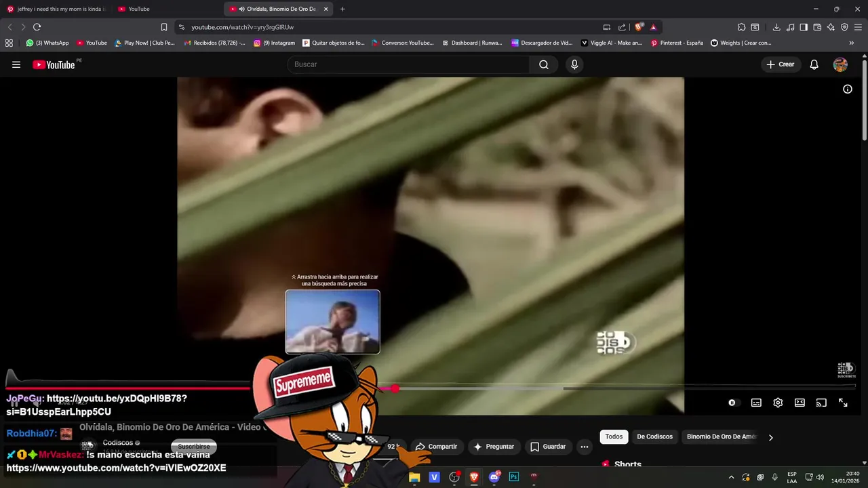This screenshot has width=868, height=488.
Task: Open WhatsApp bookmark
Action: pyautogui.click(x=47, y=43)
